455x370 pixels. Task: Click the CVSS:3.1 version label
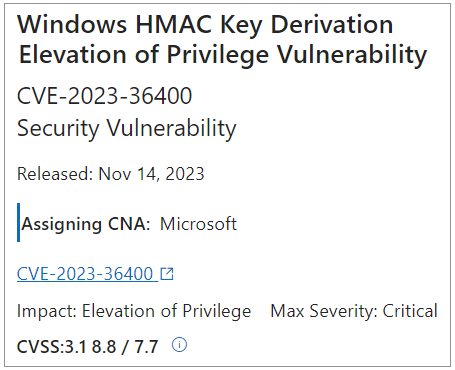pos(52,346)
